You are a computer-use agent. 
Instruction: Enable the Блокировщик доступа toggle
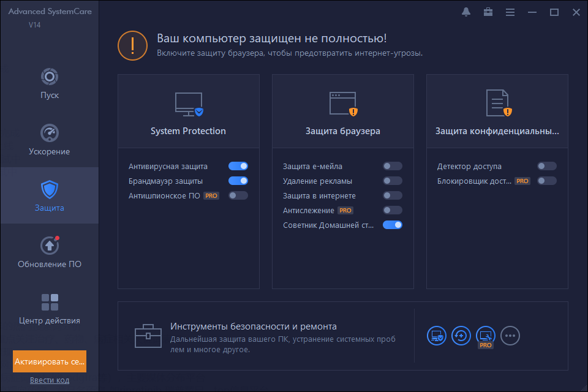[x=547, y=181]
